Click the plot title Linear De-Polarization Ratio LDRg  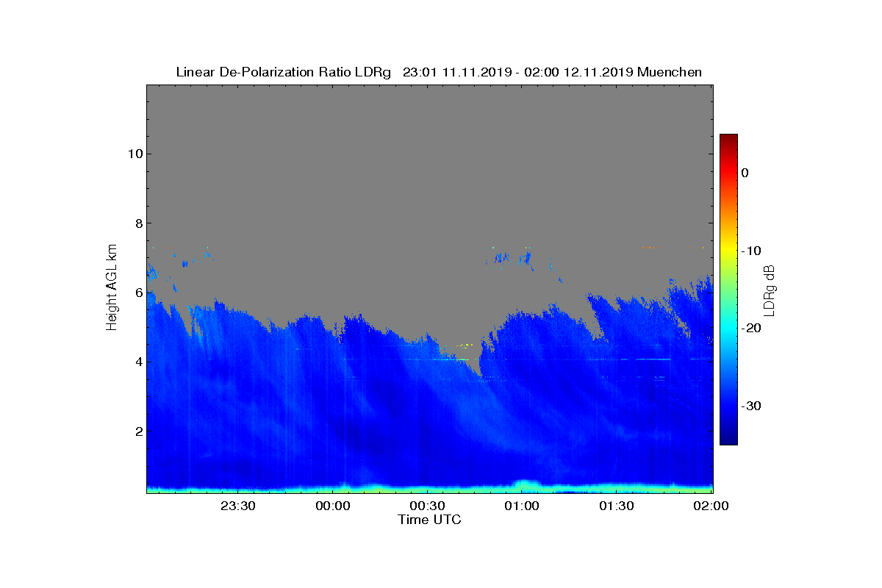tap(284, 72)
